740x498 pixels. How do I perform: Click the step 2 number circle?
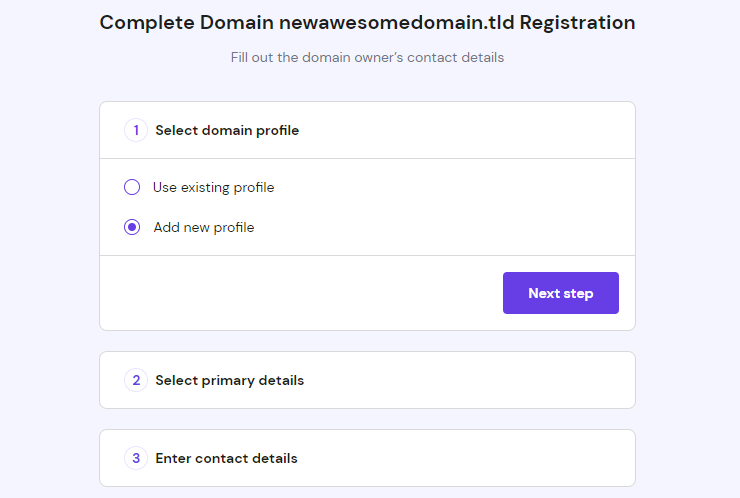(x=136, y=380)
